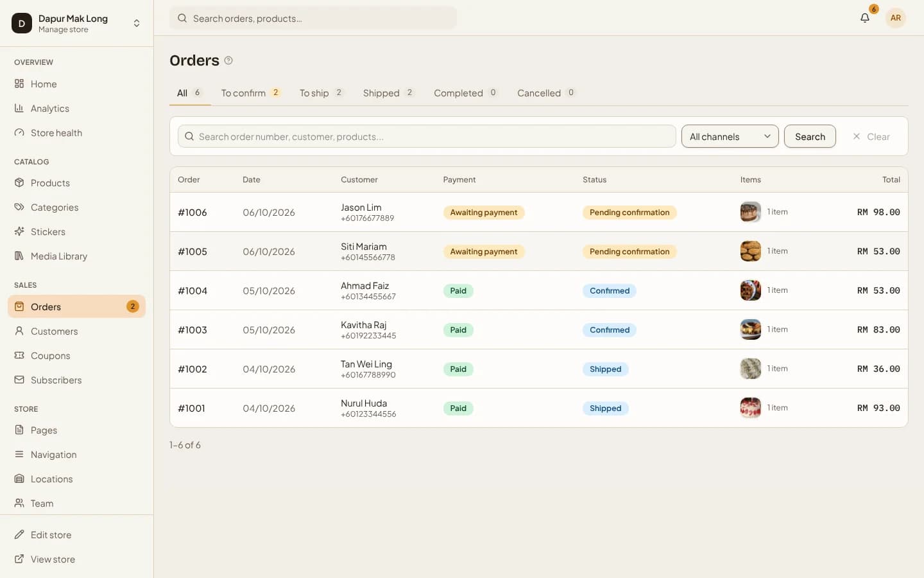This screenshot has width=924, height=578.
Task: Open Coupons page
Action: click(77, 356)
